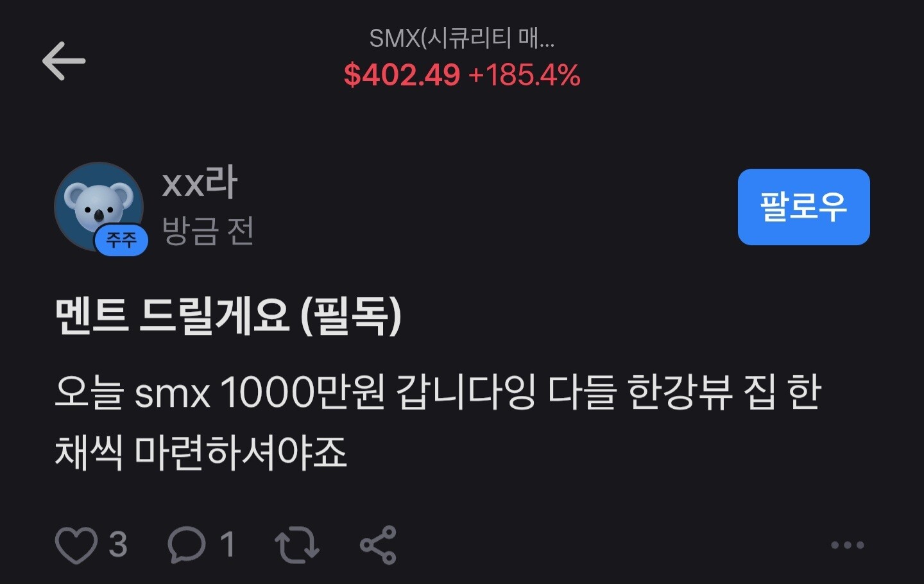The height and width of the screenshot is (584, 924).
Task: Like the post with the heart icon
Action: pyautogui.click(x=76, y=545)
